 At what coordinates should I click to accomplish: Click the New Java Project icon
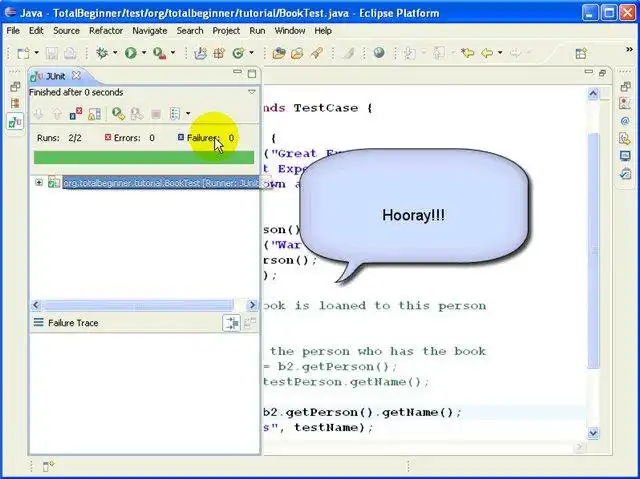[x=200, y=53]
